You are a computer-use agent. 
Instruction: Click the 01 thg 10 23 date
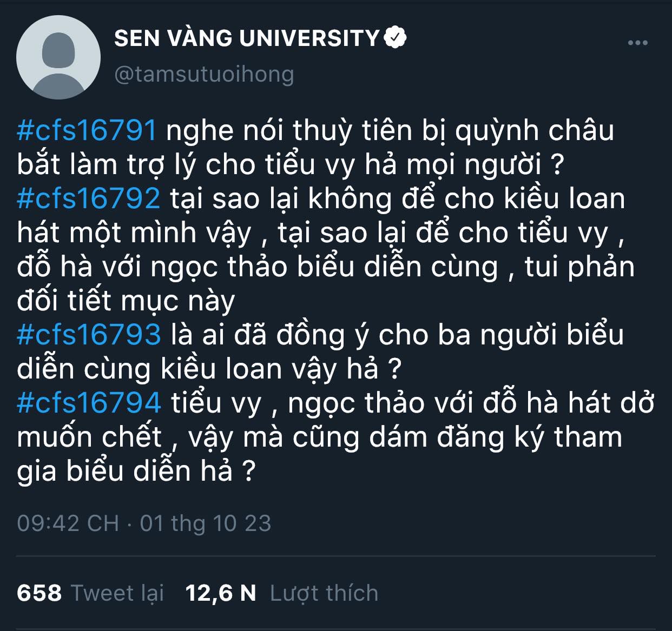click(206, 523)
